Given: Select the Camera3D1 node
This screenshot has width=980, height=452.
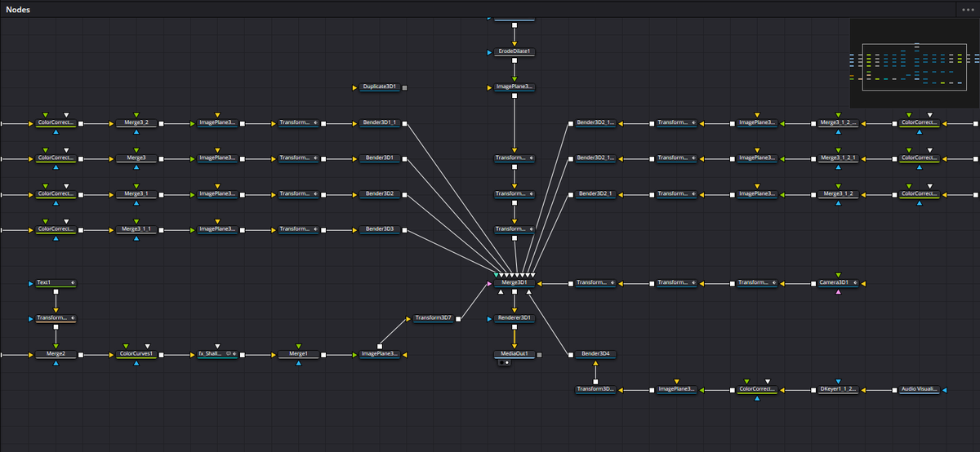Looking at the screenshot, I should pos(839,282).
